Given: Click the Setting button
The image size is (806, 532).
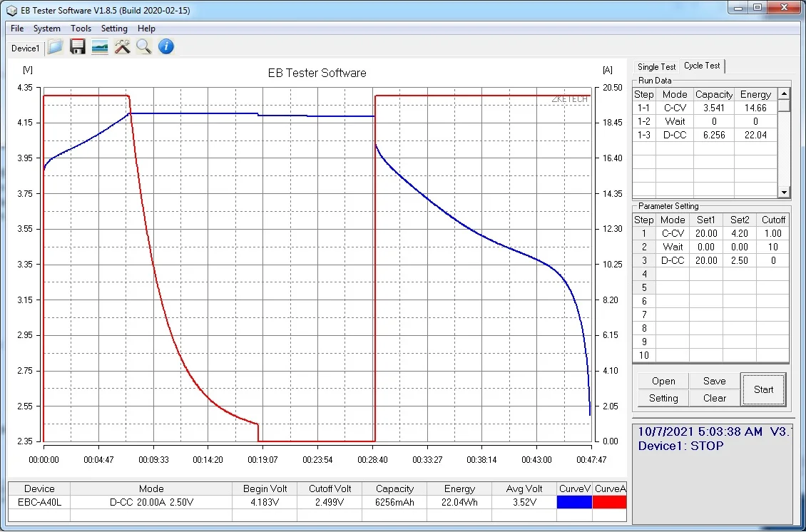Looking at the screenshot, I should point(663,398).
